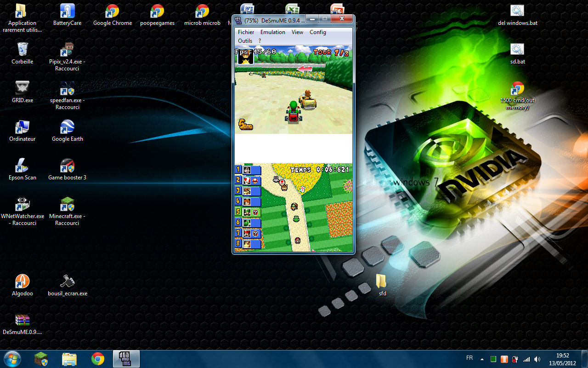Click rank 7 row in standings
This screenshot has height=368, width=588.
(x=248, y=233)
